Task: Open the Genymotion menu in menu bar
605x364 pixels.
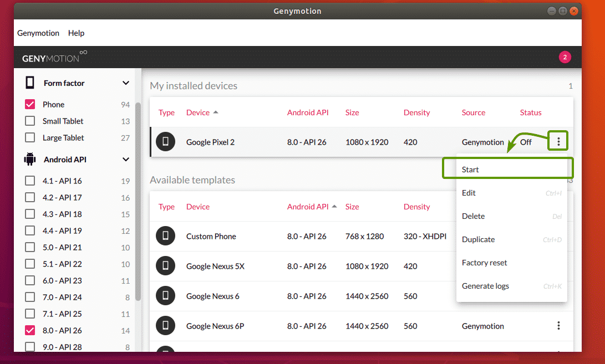Action: pos(38,33)
